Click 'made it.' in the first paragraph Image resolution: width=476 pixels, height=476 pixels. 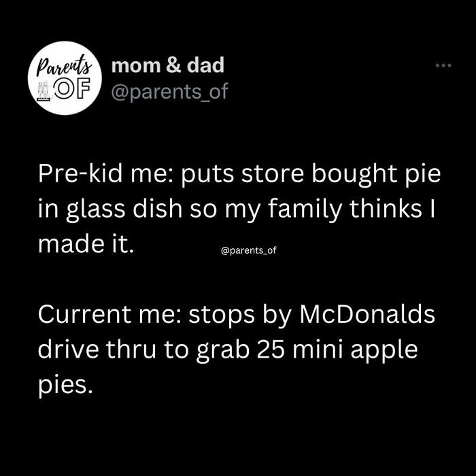tap(86, 244)
